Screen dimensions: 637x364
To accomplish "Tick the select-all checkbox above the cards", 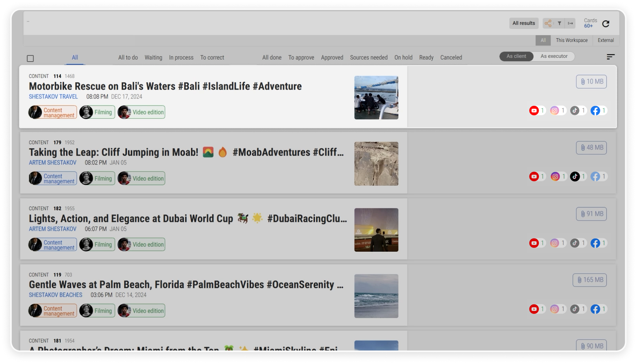I will [x=30, y=59].
